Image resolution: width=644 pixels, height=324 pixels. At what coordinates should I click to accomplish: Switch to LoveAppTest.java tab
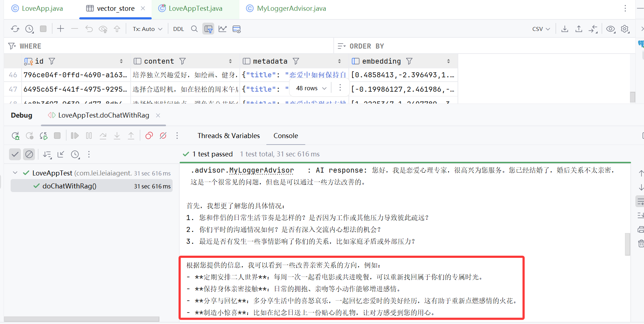click(x=191, y=8)
